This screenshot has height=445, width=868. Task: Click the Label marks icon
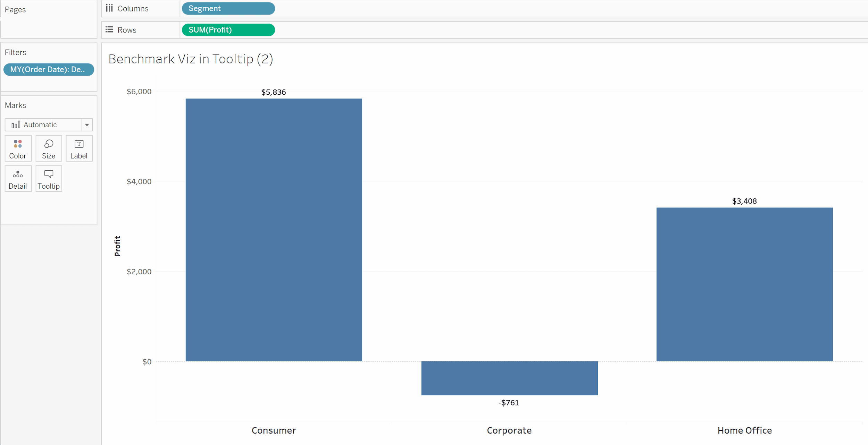click(78, 149)
